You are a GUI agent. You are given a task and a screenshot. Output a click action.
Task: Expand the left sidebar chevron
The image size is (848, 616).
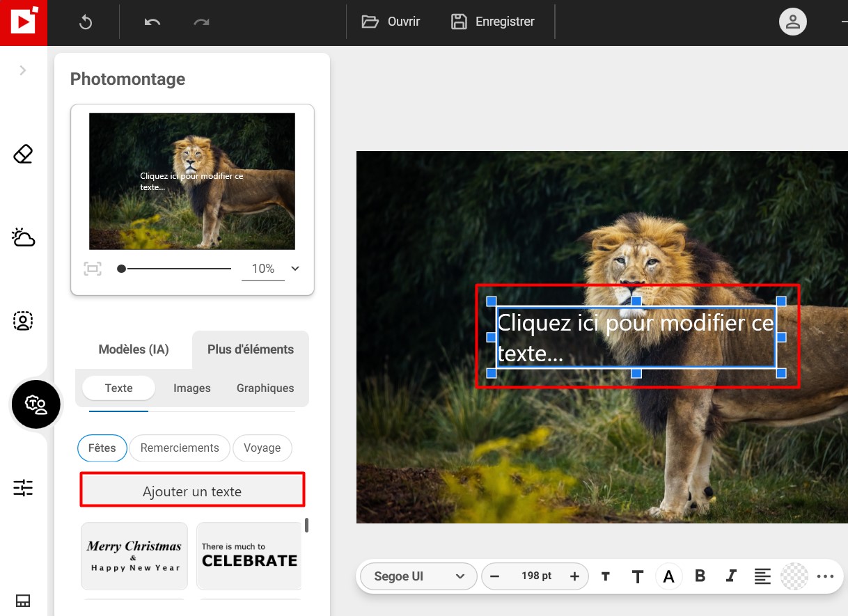(23, 70)
